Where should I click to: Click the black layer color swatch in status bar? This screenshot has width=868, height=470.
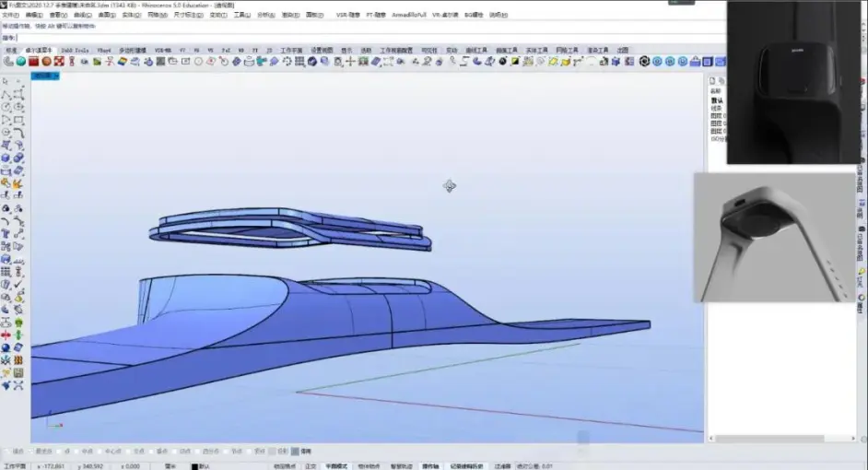point(194,466)
